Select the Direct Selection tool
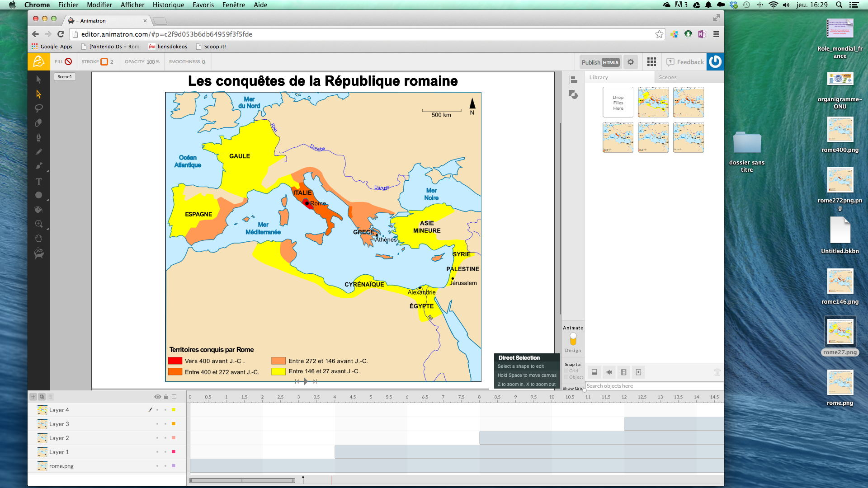The height and width of the screenshot is (488, 868). click(38, 94)
